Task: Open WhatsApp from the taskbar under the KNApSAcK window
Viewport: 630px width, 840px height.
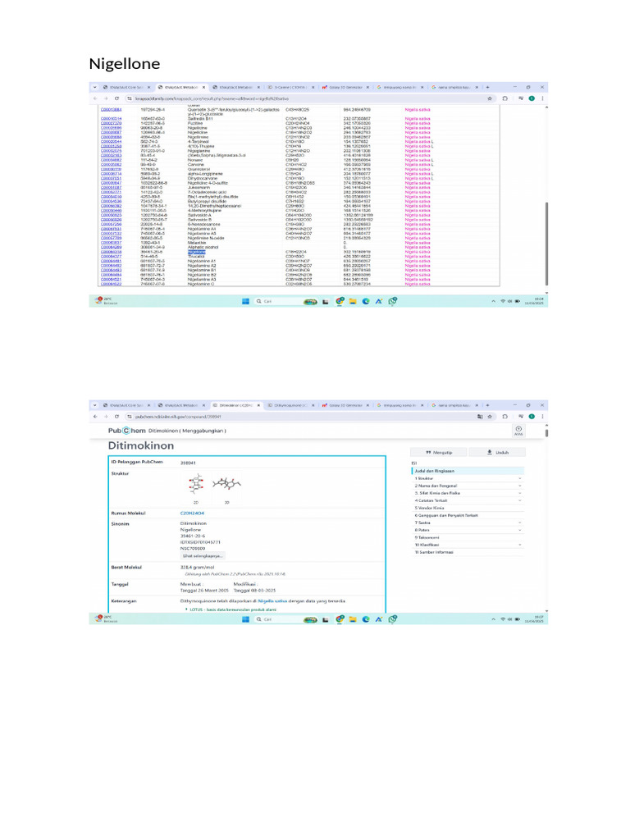Action: (x=393, y=302)
